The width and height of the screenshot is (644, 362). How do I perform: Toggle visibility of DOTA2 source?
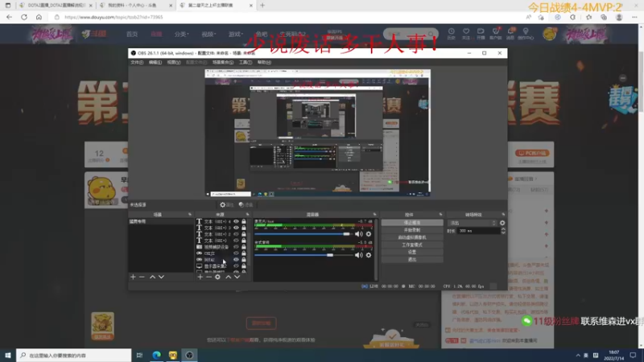tap(236, 260)
